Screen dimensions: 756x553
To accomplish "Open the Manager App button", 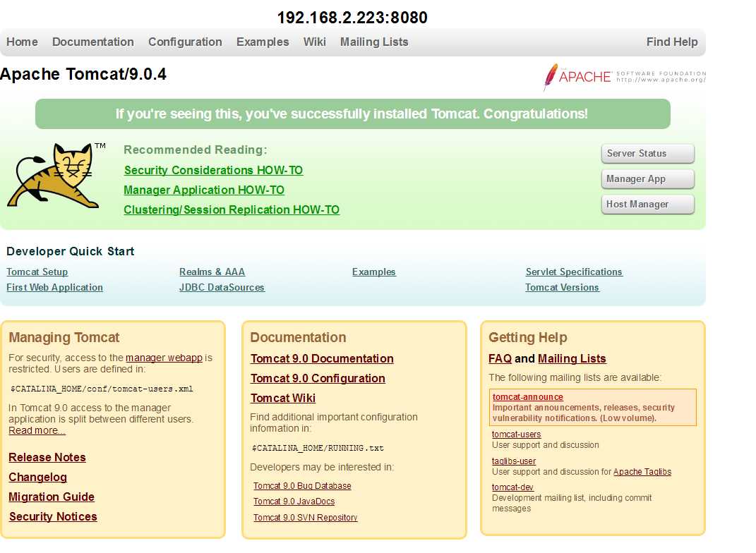I will 648,179.
